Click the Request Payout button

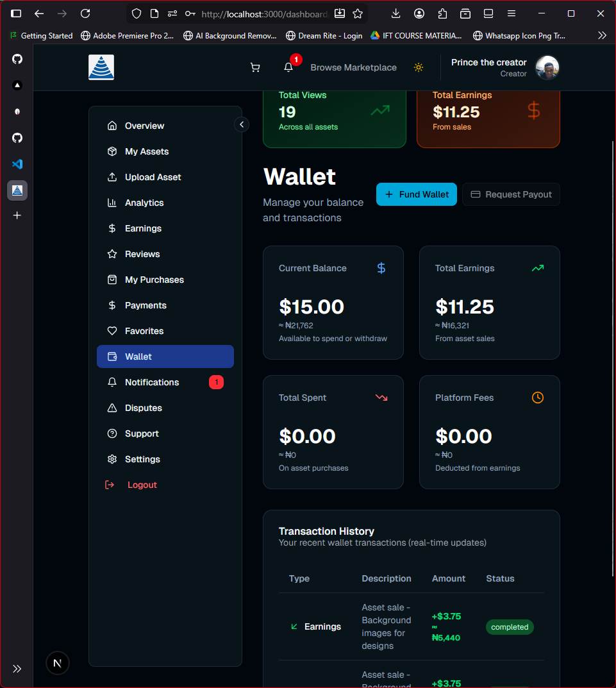tap(511, 194)
